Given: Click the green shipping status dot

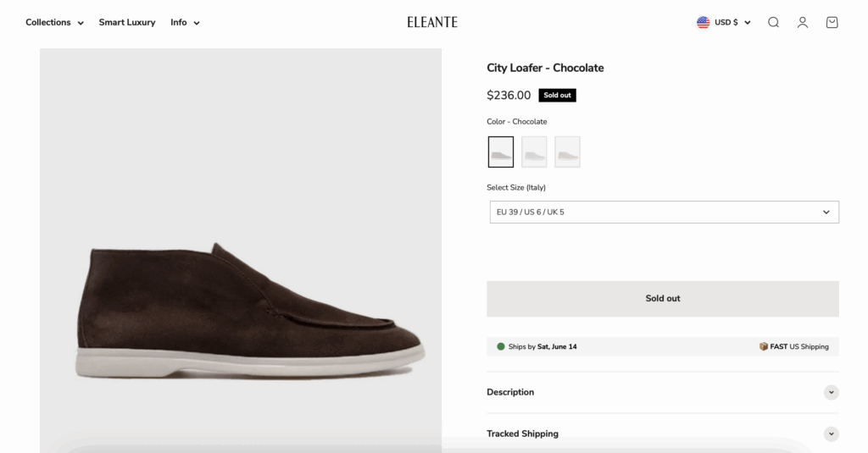Looking at the screenshot, I should [501, 346].
